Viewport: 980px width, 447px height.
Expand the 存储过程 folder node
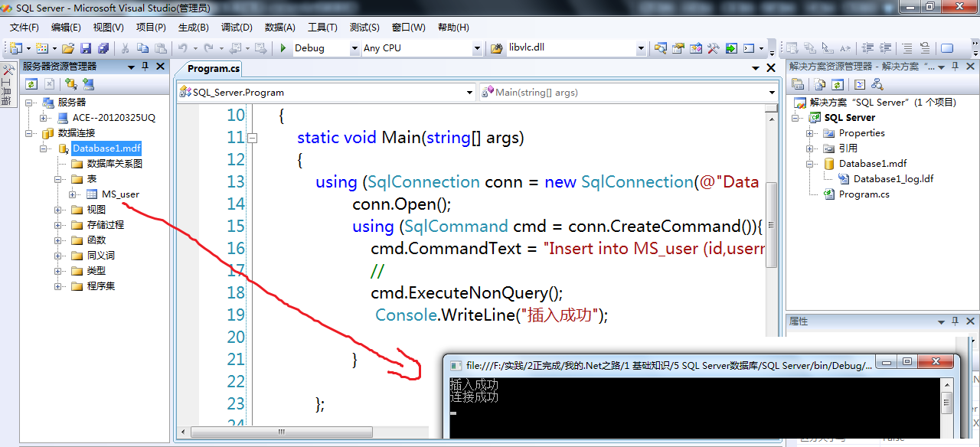click(58, 225)
